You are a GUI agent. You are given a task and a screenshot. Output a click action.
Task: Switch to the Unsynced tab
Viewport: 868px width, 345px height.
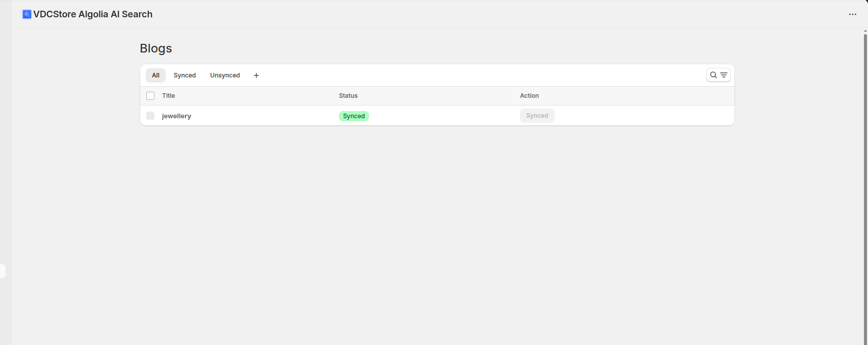(225, 75)
